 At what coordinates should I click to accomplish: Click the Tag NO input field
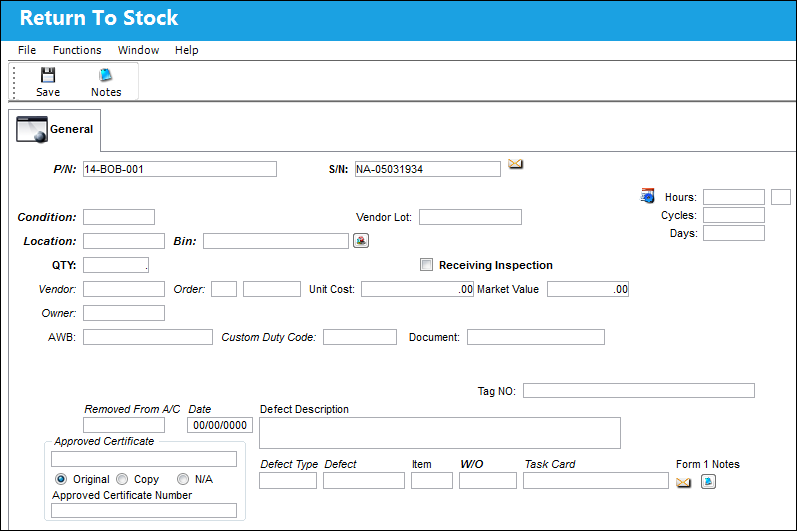pyautogui.click(x=639, y=391)
